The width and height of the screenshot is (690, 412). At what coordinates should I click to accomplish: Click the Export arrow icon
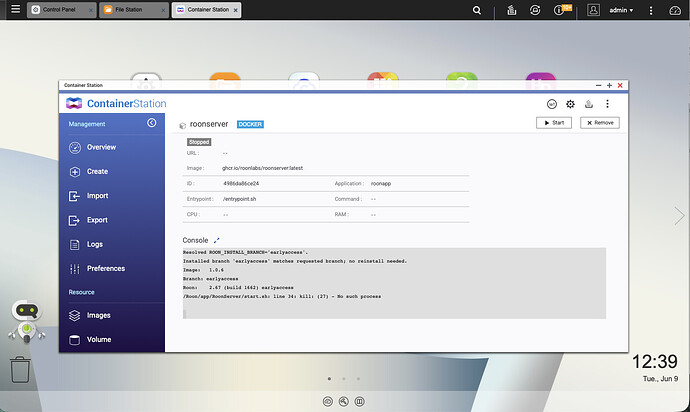(74, 220)
